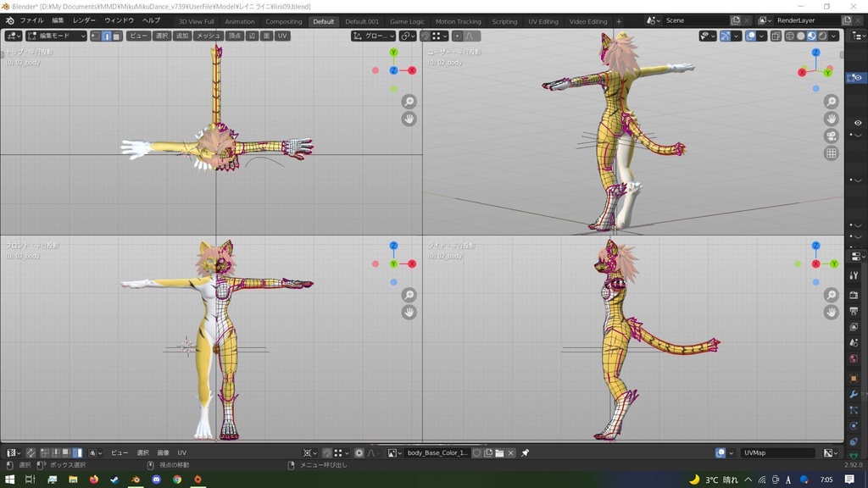
Task: Click X axis on top viewport gizmo
Action: pos(411,70)
